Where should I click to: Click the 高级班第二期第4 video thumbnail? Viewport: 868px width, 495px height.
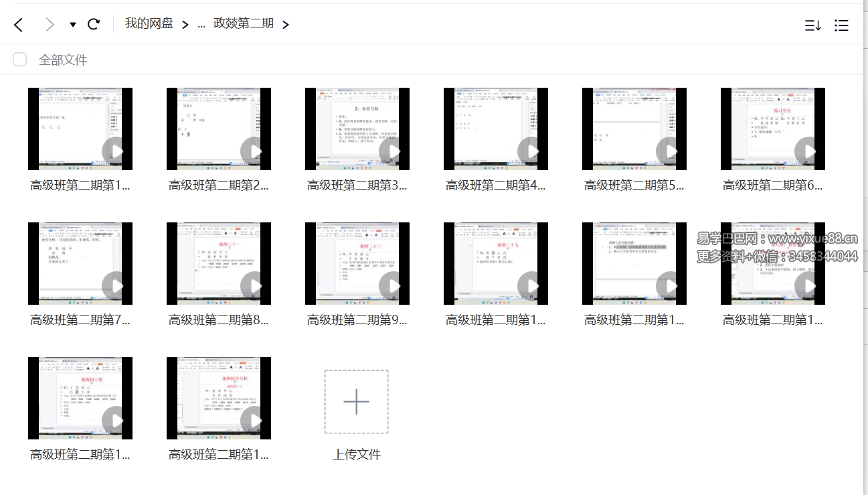tap(495, 128)
